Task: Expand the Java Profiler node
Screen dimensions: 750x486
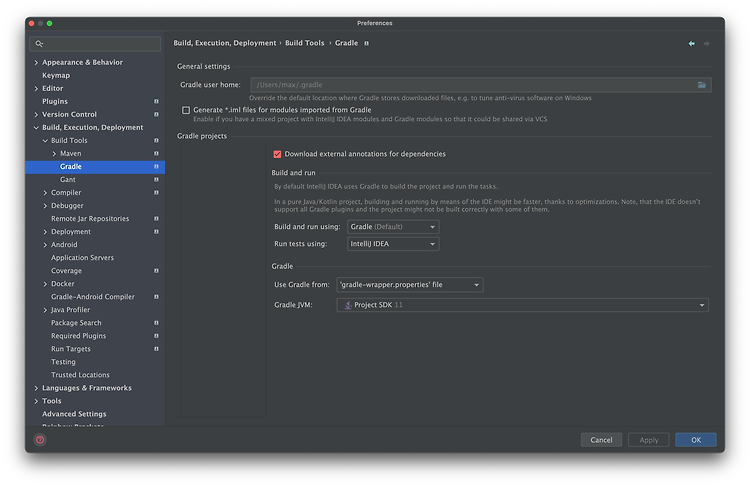Action: pos(45,310)
